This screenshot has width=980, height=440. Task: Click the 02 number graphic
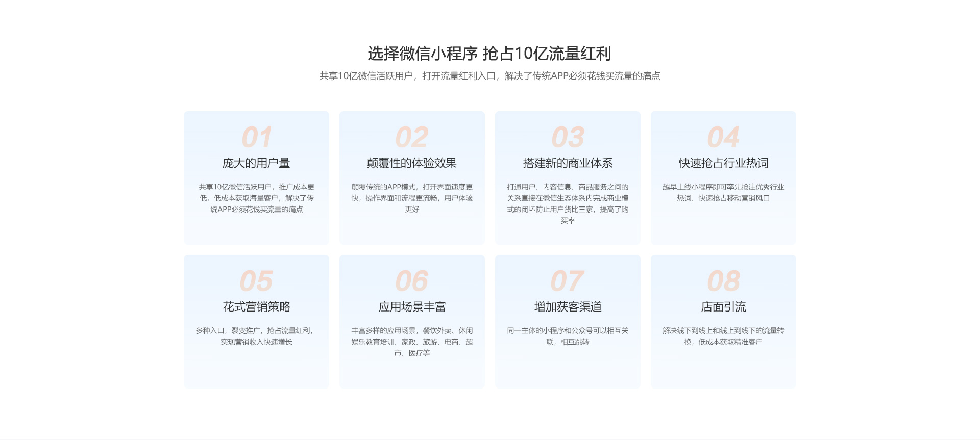(x=412, y=137)
